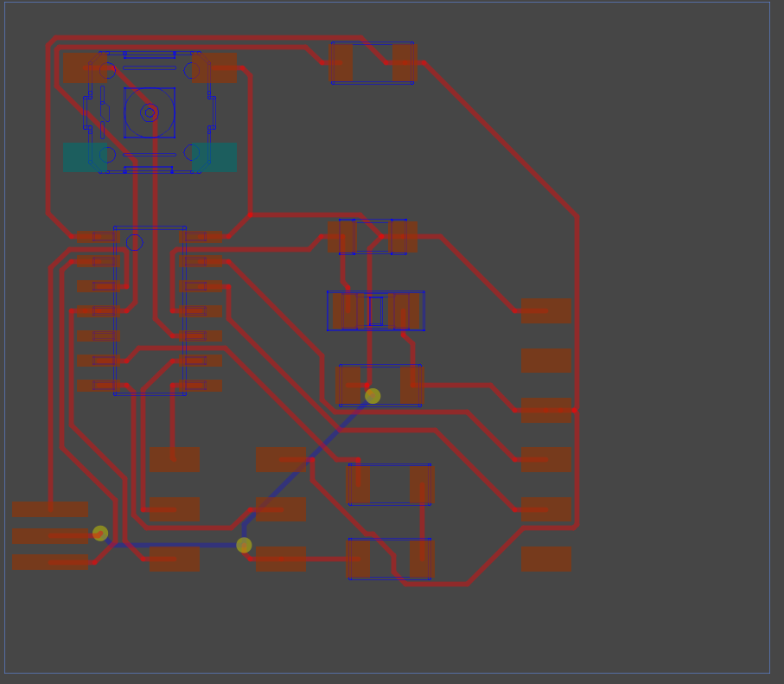Click the center plunger circle of the push button
The height and width of the screenshot is (684, 784).
tap(150, 112)
